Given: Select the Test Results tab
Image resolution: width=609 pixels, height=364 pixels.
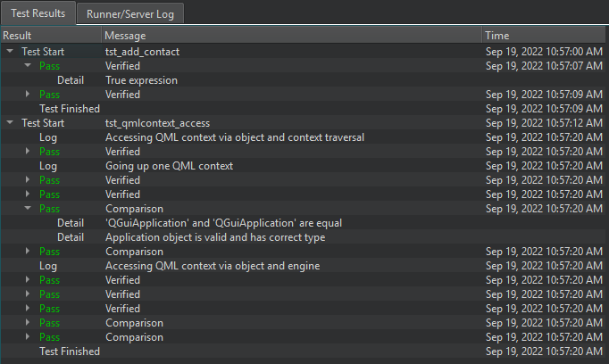Looking at the screenshot, I should [38, 13].
